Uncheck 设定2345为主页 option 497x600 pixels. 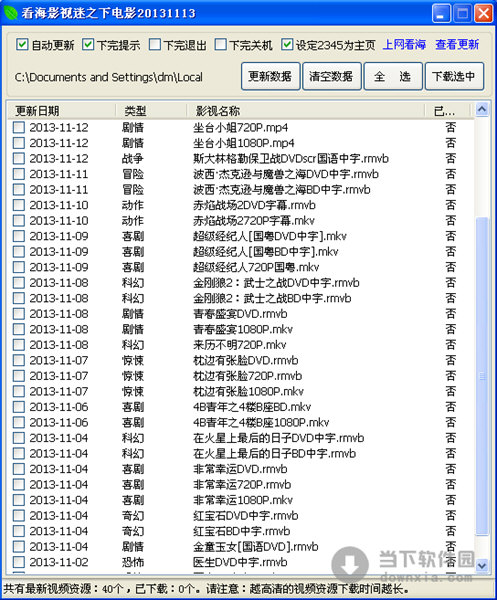pos(287,44)
